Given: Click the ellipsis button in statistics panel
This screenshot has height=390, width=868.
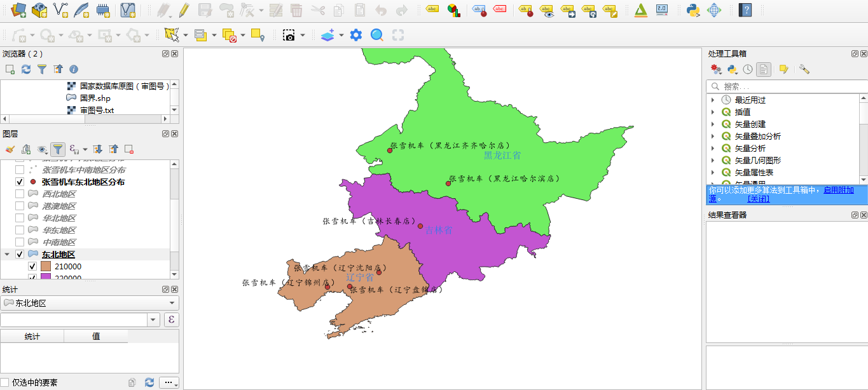Looking at the screenshot, I should 169,382.
